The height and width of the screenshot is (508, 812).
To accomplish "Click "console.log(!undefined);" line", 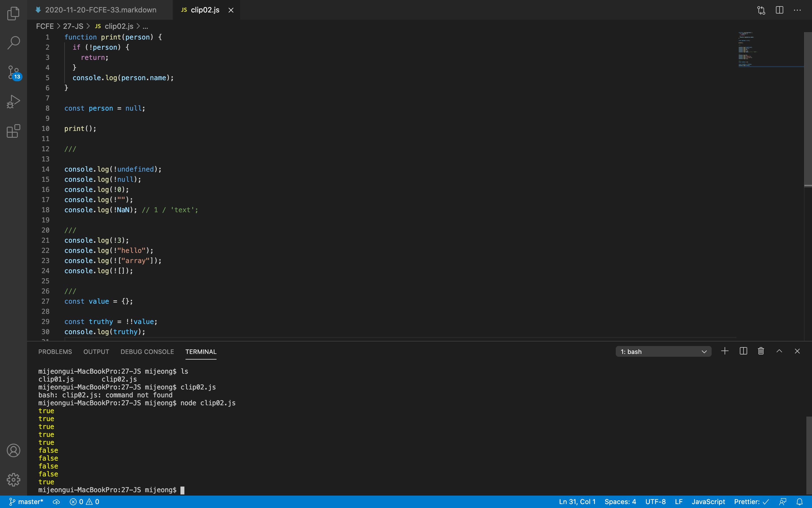I will (113, 169).
